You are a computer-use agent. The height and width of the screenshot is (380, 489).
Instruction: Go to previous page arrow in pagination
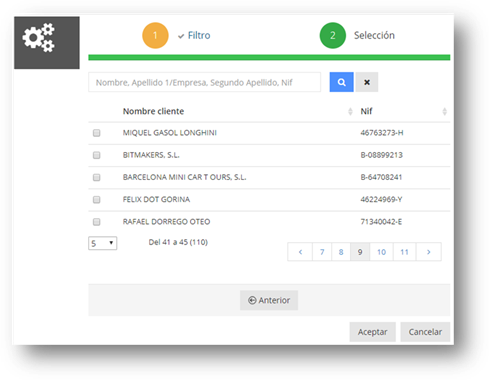(x=300, y=252)
